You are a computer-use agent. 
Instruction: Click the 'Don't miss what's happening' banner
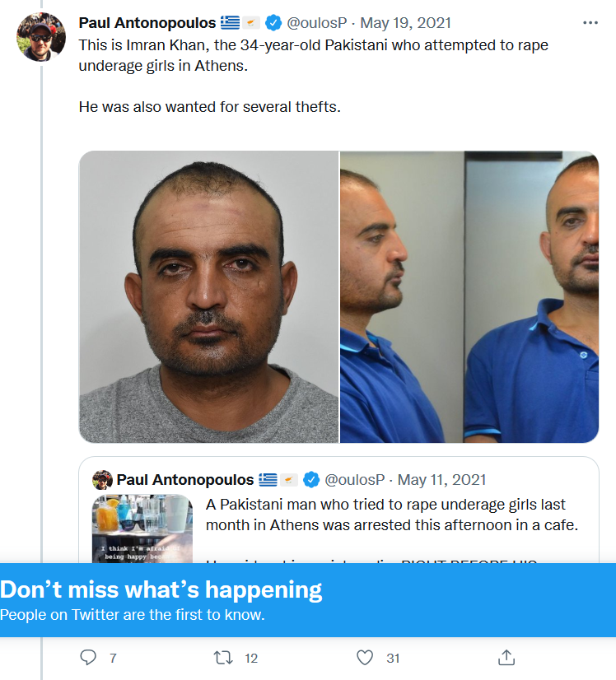(x=308, y=600)
